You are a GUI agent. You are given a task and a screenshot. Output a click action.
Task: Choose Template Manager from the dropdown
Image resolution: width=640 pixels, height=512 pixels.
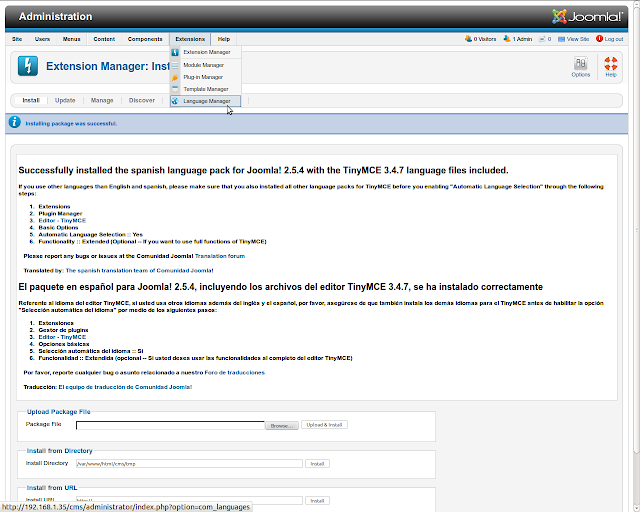[206, 89]
